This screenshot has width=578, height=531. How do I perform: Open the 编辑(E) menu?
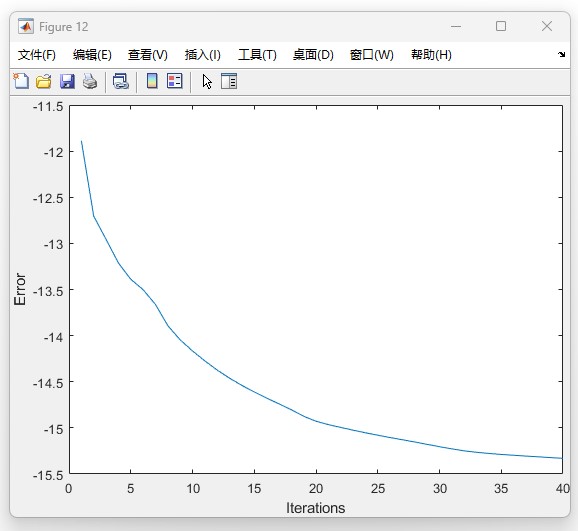pyautogui.click(x=92, y=55)
